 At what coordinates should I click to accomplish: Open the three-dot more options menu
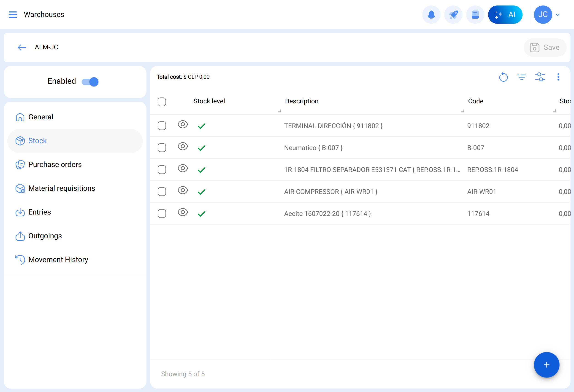point(558,77)
